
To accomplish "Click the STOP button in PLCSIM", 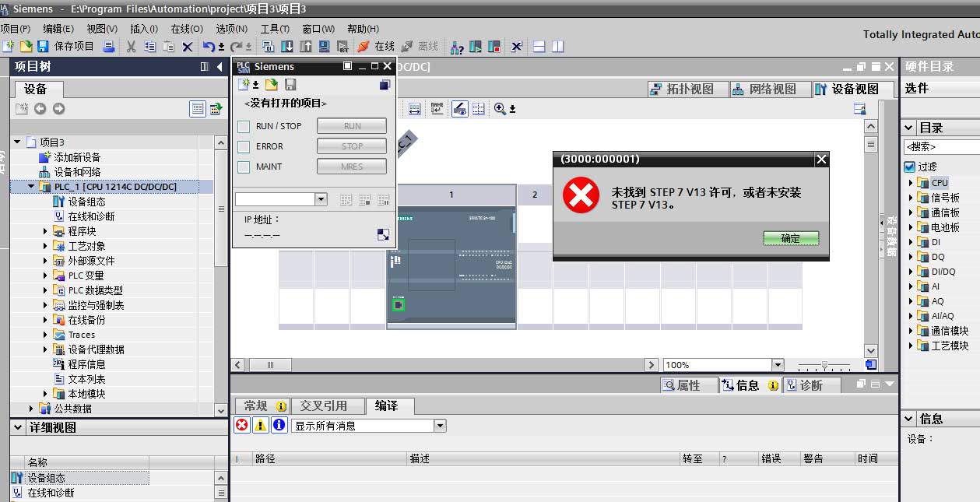I will (352, 146).
